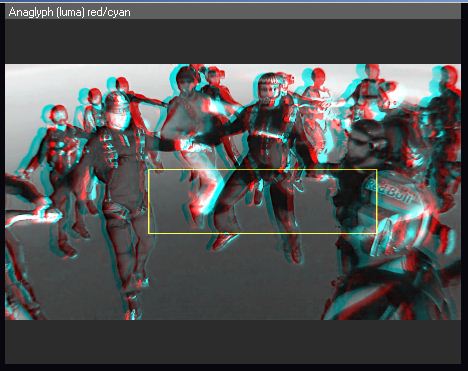This screenshot has width=468, height=371.
Task: Click the central helmeted skydiver's face
Action: click(269, 89)
